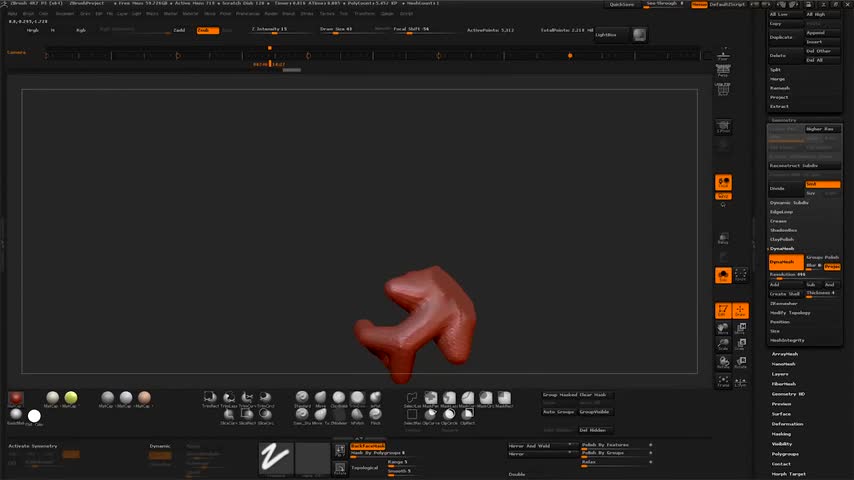Click the Duplicate subtool button
The height and width of the screenshot is (480, 854).
786,38
